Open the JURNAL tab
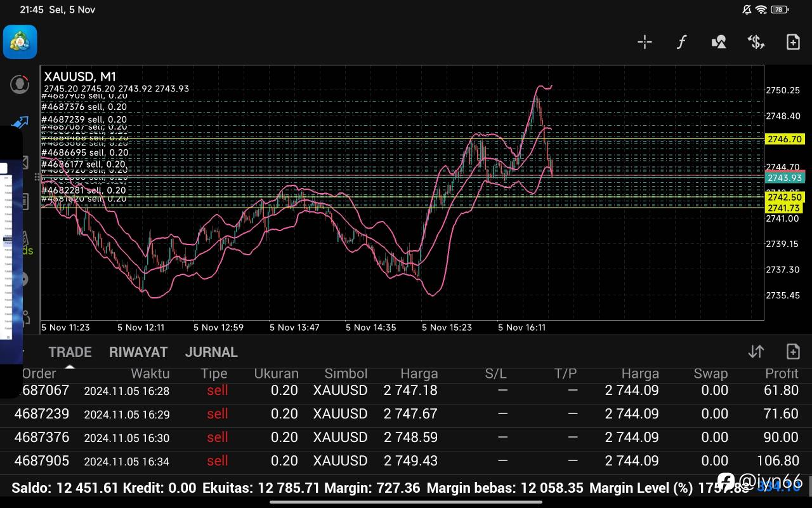 211,352
